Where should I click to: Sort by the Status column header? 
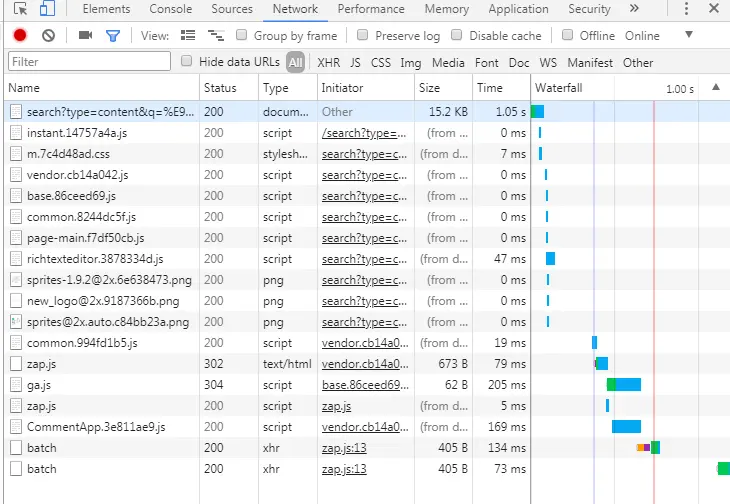pyautogui.click(x=229, y=88)
